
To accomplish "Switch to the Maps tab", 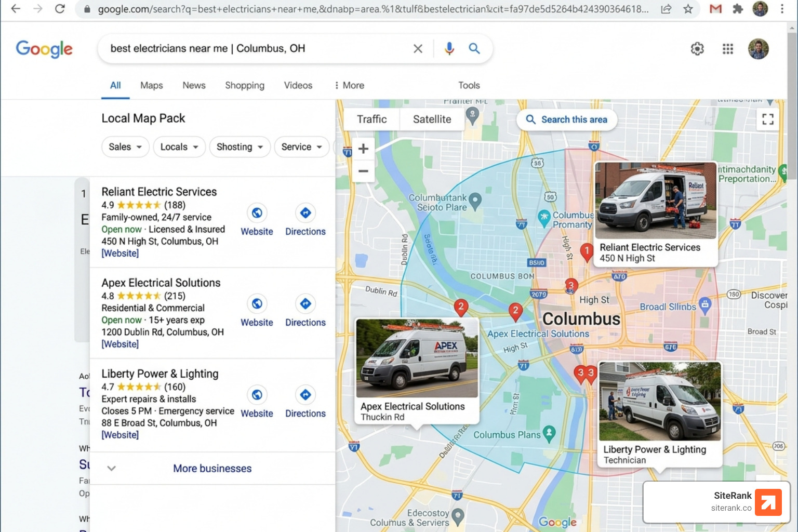I will click(x=152, y=85).
